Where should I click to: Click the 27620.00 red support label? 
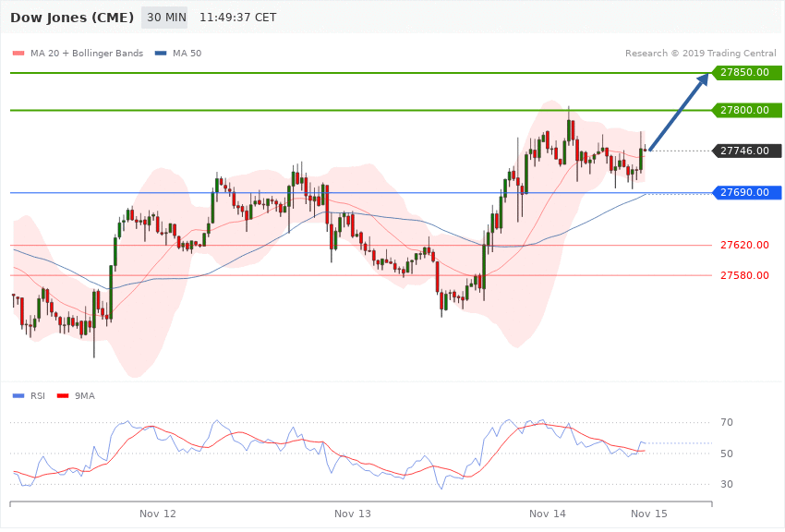coord(744,245)
